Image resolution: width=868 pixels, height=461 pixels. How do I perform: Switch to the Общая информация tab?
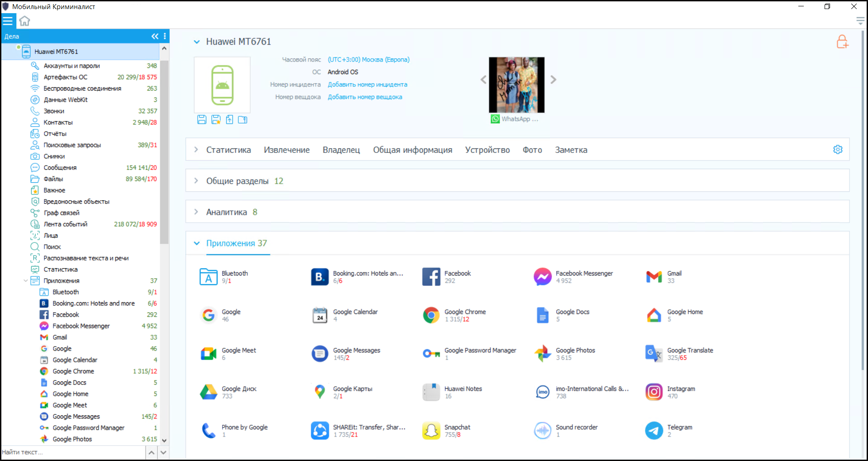pyautogui.click(x=413, y=150)
